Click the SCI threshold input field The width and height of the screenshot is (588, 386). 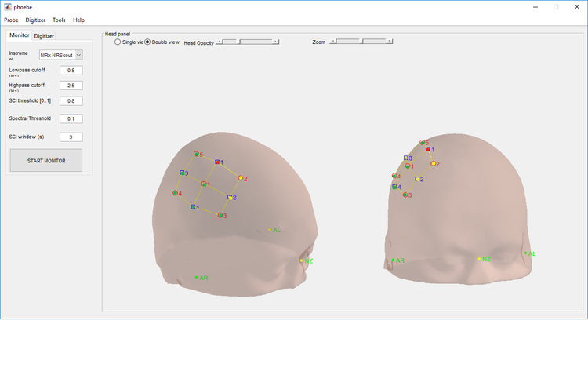[x=71, y=101]
